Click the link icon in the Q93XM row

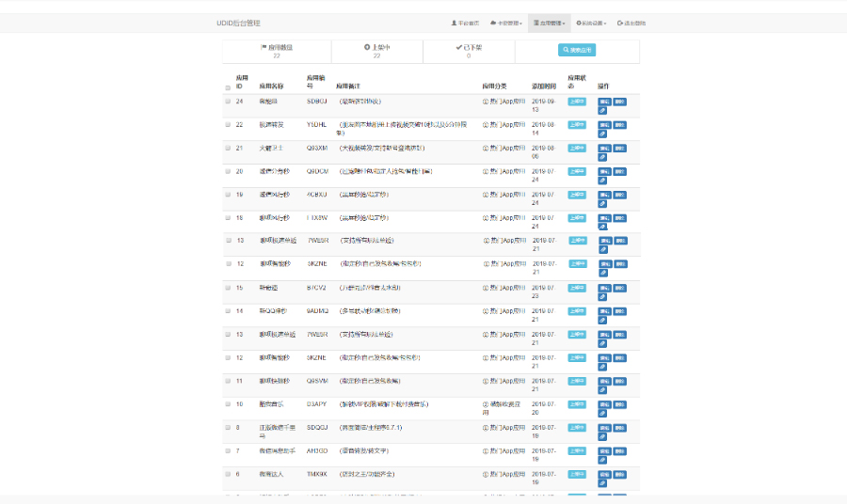click(x=602, y=158)
